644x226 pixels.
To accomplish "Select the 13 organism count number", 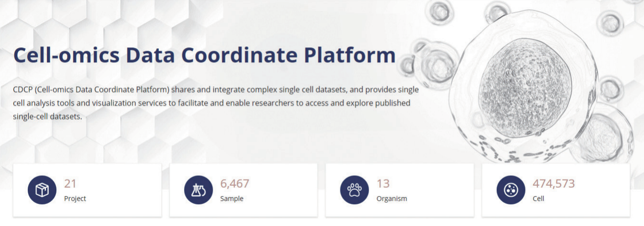I will tap(383, 183).
